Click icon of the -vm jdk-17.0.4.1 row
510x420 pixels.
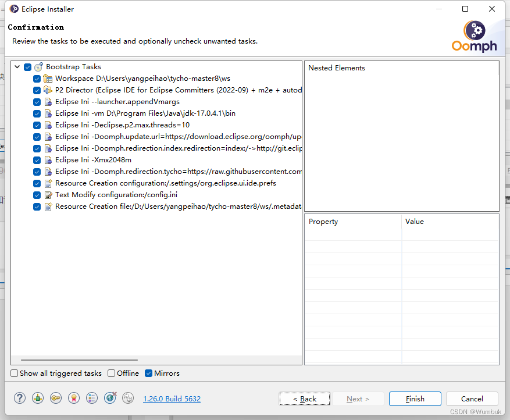pyautogui.click(x=48, y=113)
